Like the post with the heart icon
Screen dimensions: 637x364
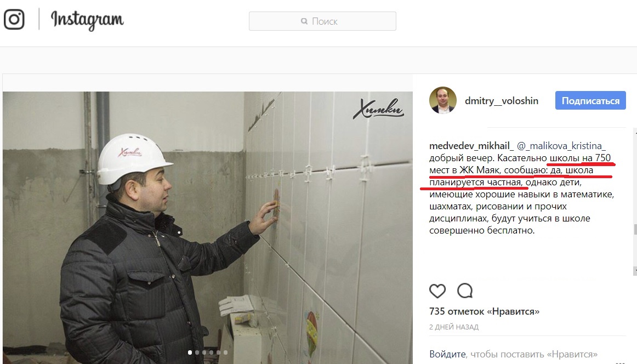pyautogui.click(x=437, y=291)
